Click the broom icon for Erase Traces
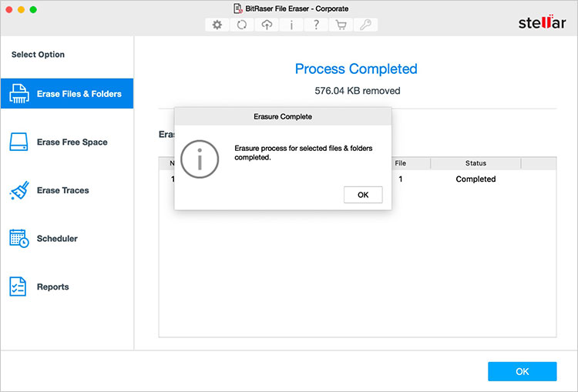578x392 pixels. coord(19,190)
